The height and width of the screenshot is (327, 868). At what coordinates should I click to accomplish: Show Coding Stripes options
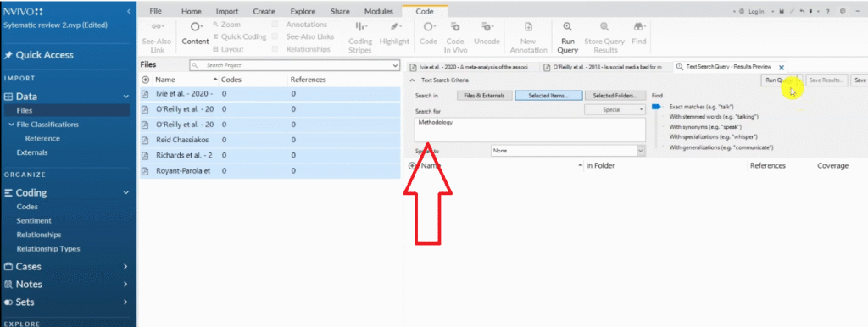360,37
